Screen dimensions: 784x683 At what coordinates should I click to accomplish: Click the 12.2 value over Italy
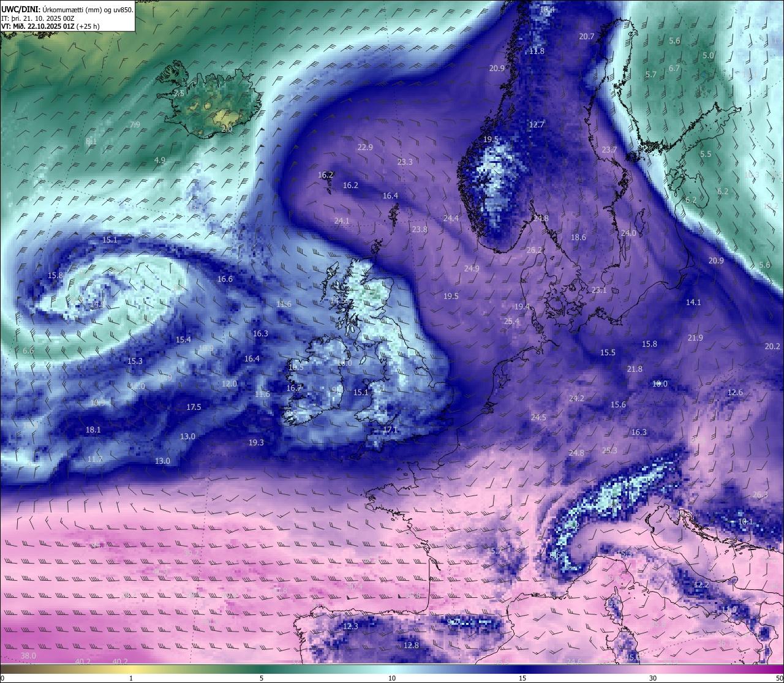tap(701, 585)
